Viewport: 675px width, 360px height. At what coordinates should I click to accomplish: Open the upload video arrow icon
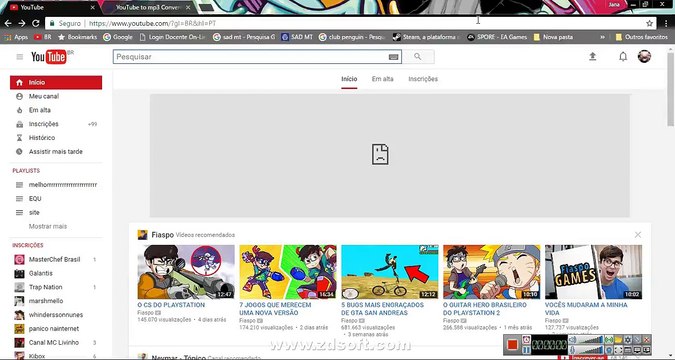pyautogui.click(x=593, y=56)
